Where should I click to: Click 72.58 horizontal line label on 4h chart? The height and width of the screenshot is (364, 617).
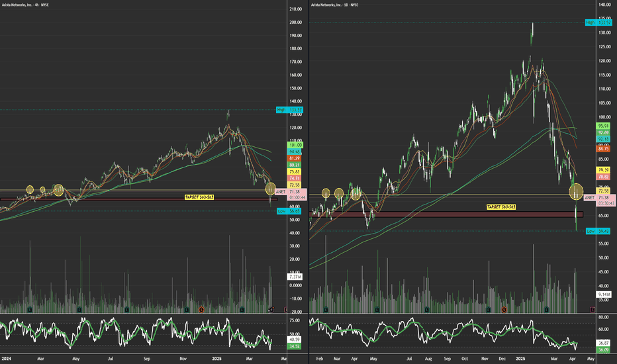[295, 185]
